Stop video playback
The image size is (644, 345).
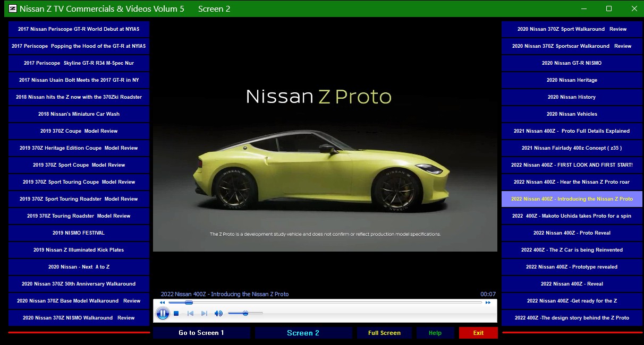[176, 314]
